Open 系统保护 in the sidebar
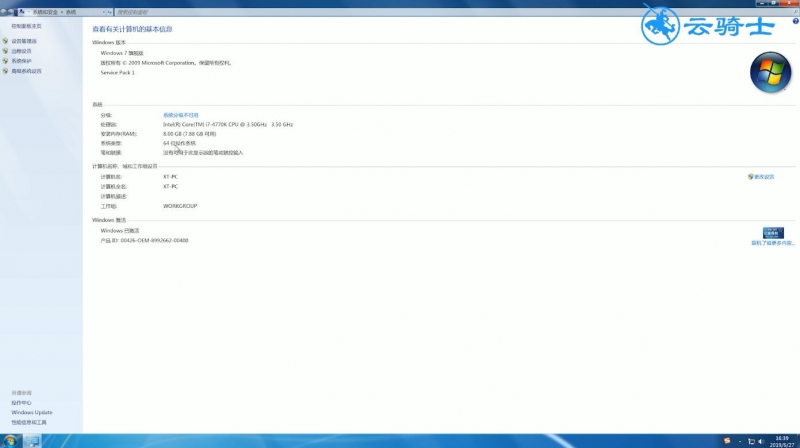Viewport: 800px width, 448px height. 21,61
